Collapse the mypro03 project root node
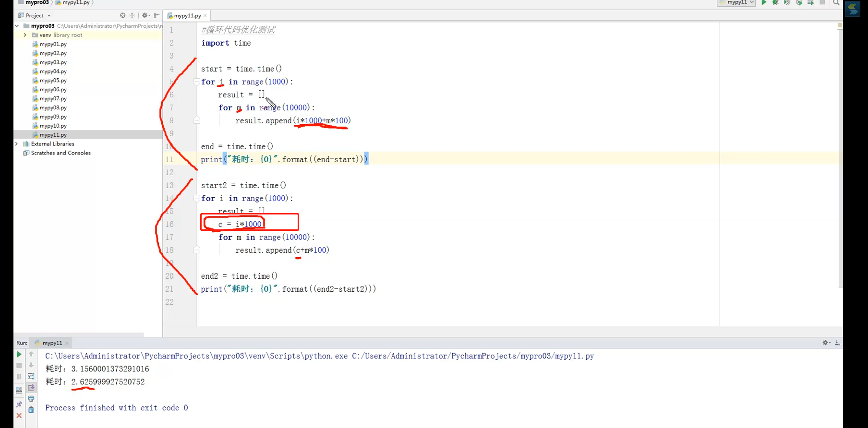This screenshot has width=868, height=428. coord(17,26)
